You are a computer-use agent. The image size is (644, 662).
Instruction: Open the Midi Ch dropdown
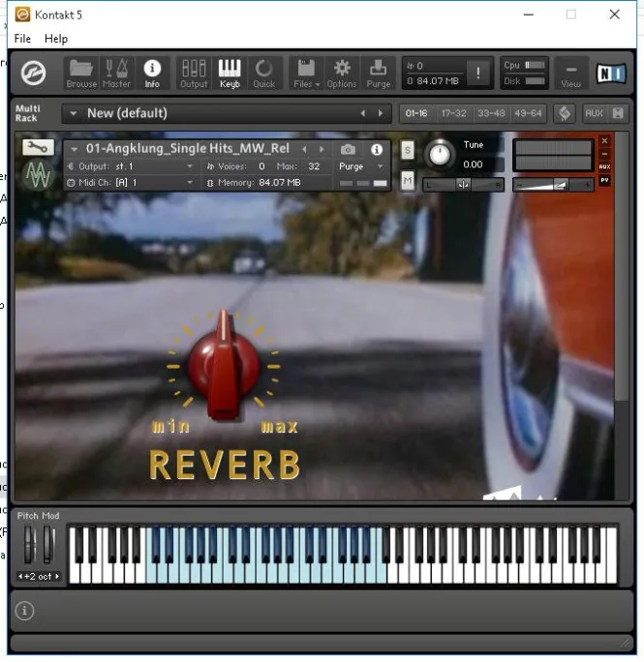coord(130,182)
